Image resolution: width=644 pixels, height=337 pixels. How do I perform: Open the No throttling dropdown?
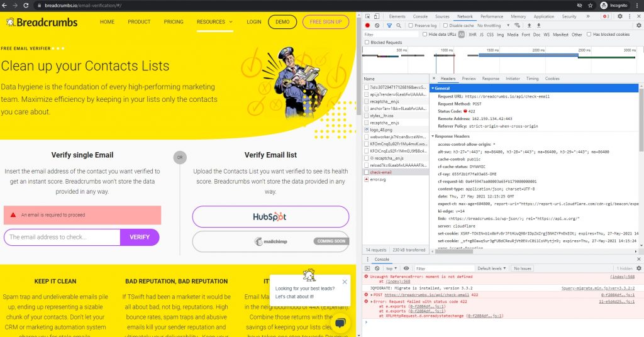tap(493, 25)
